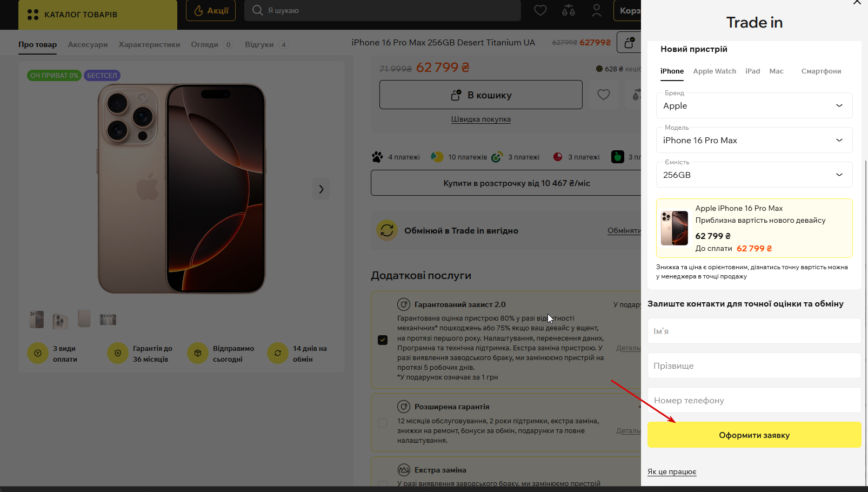Image resolution: width=868 pixels, height=492 pixels.
Task: Click the green apple installment icon
Action: pyautogui.click(x=618, y=157)
